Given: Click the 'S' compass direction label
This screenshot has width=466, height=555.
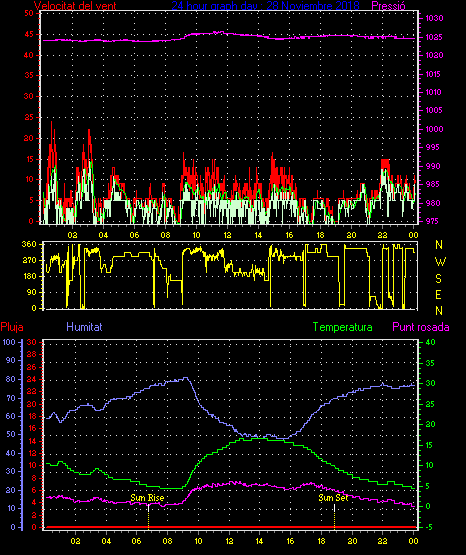Looking at the screenshot, I should coord(438,279).
